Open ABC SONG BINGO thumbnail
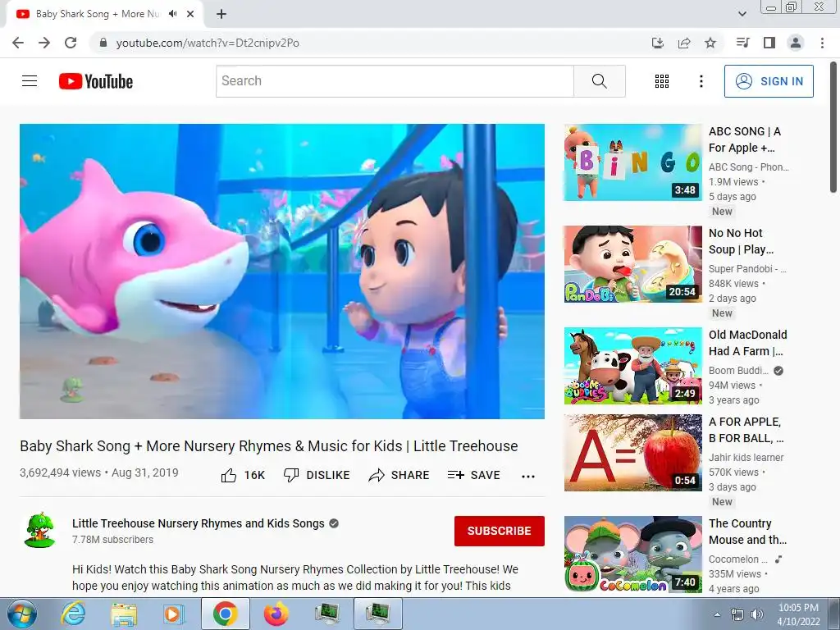The height and width of the screenshot is (630, 840). 632,162
